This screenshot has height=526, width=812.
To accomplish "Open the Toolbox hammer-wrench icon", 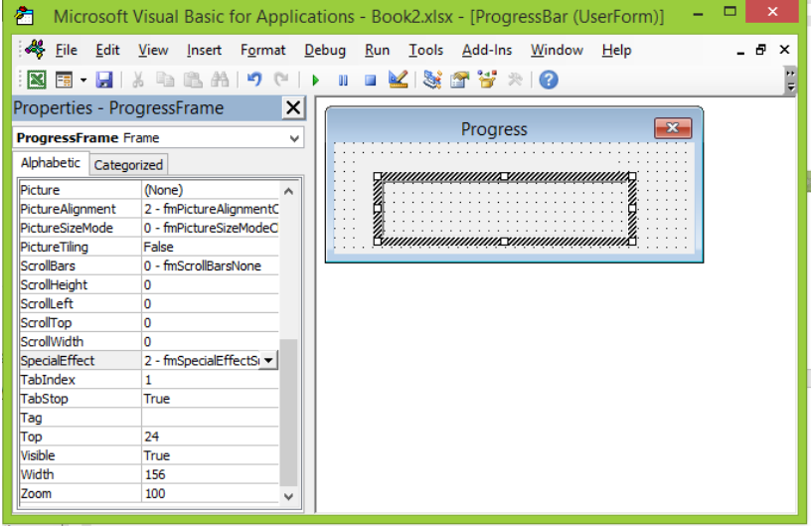I will (515, 80).
